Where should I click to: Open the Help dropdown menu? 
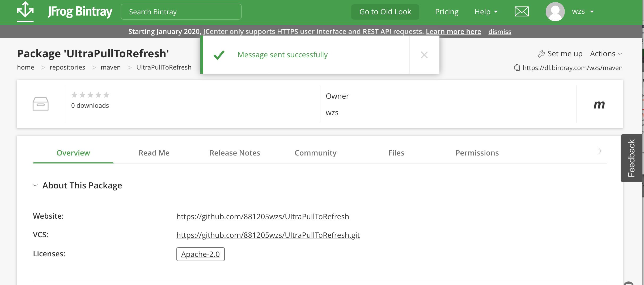pos(486,12)
